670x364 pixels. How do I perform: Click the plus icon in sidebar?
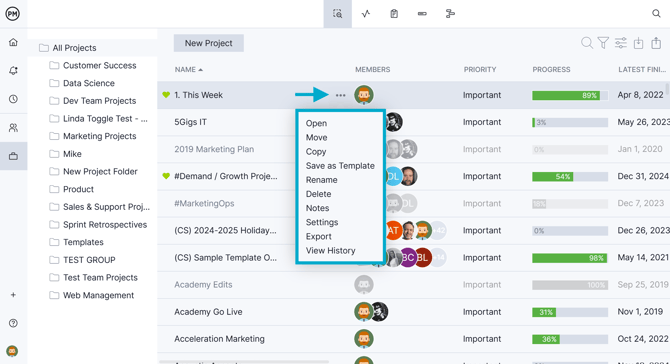(13, 295)
